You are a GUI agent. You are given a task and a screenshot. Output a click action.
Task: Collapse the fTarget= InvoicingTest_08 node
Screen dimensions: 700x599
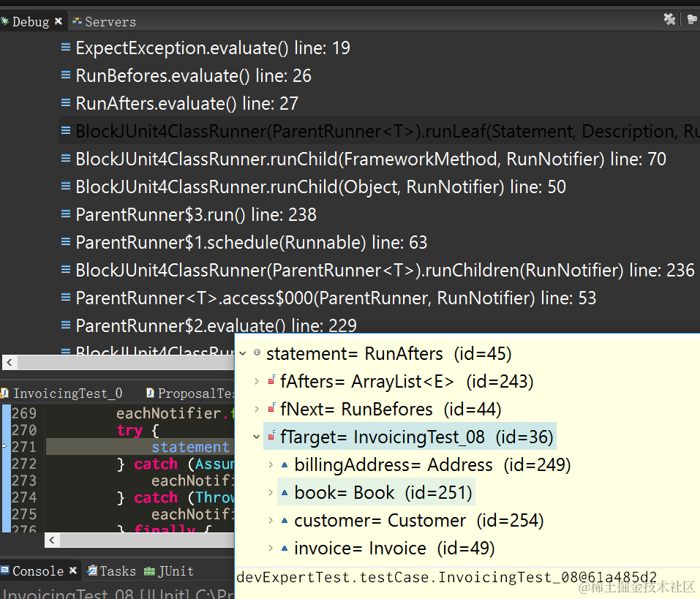[x=257, y=437]
